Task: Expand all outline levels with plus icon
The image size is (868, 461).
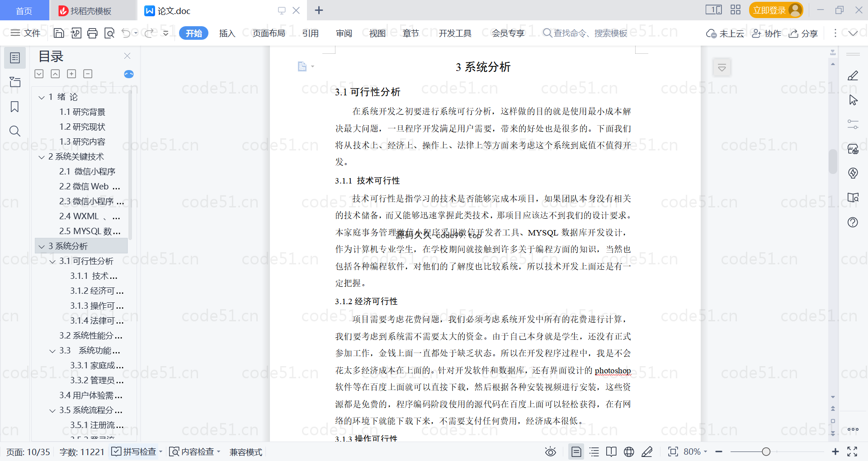Action: click(x=71, y=74)
